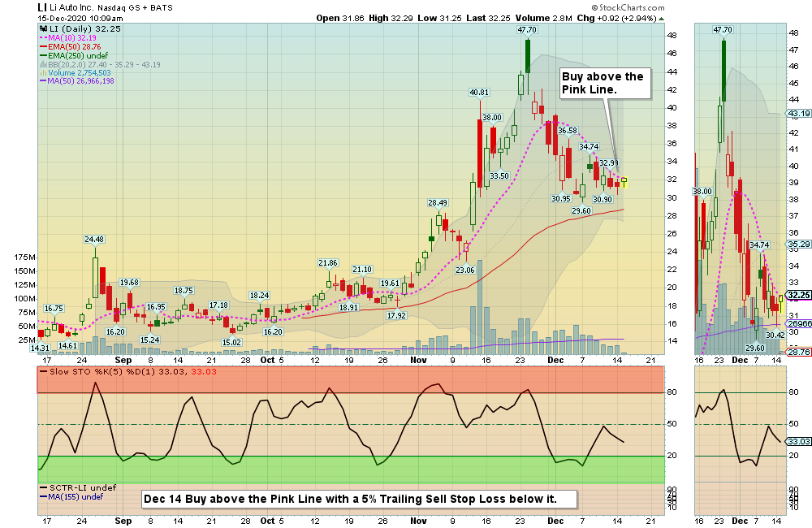Click the 30.42 price label in zoom panel
This screenshot has height=528, width=812.
775,335
